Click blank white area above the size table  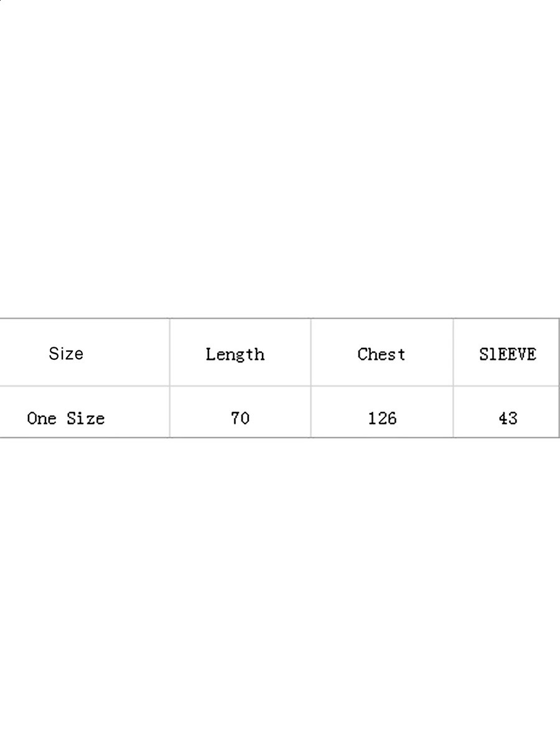(280, 156)
